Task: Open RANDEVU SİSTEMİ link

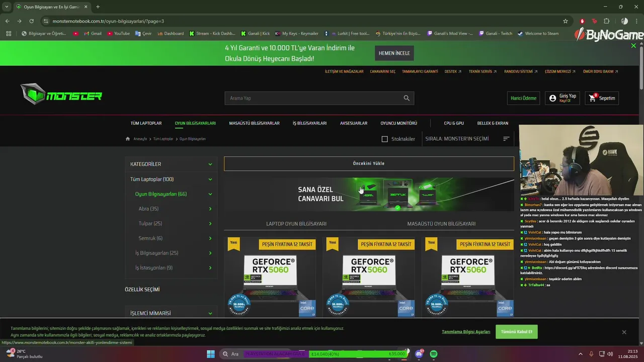Action: click(521, 71)
